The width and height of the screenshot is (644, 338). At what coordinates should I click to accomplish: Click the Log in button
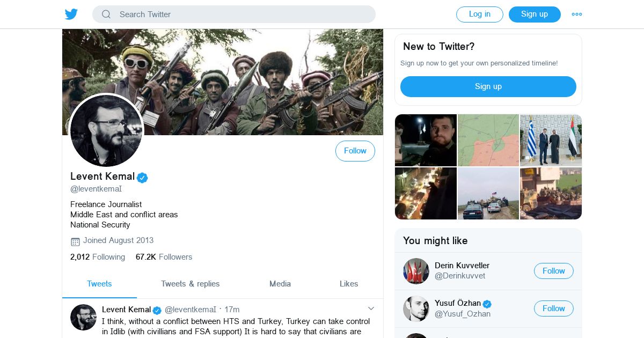480,14
